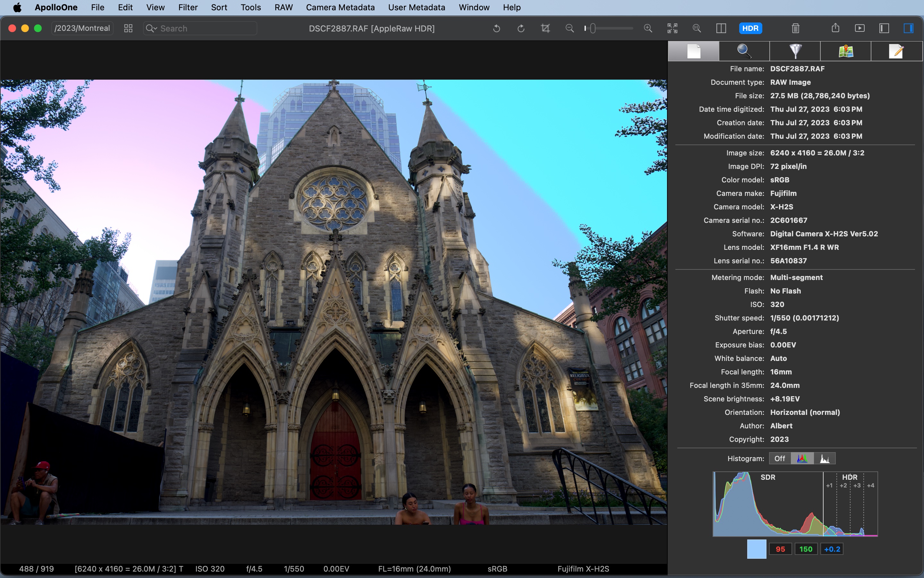Click the File size 27.5 MB value
The height and width of the screenshot is (578, 924).
820,96
